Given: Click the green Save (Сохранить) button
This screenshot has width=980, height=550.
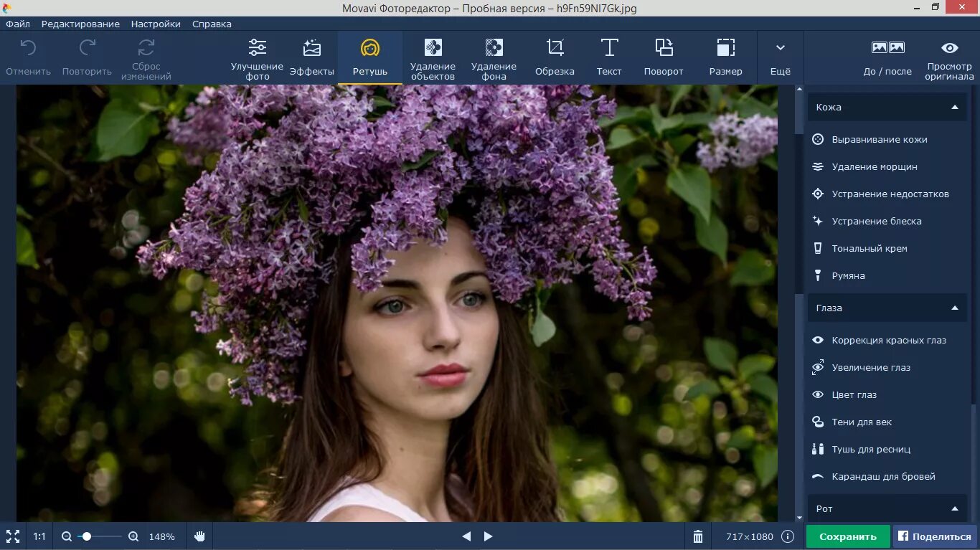Looking at the screenshot, I should pyautogui.click(x=848, y=536).
